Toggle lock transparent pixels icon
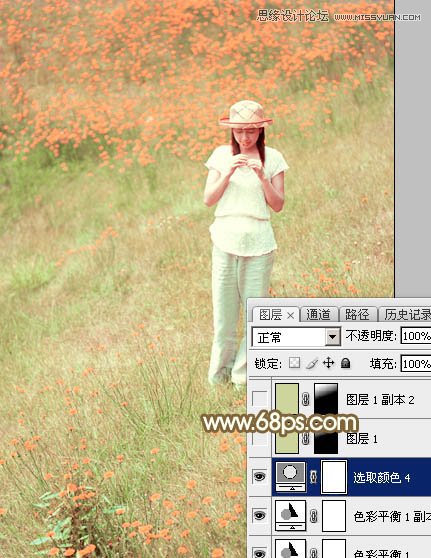Image resolution: width=431 pixels, height=558 pixels. 294,363
